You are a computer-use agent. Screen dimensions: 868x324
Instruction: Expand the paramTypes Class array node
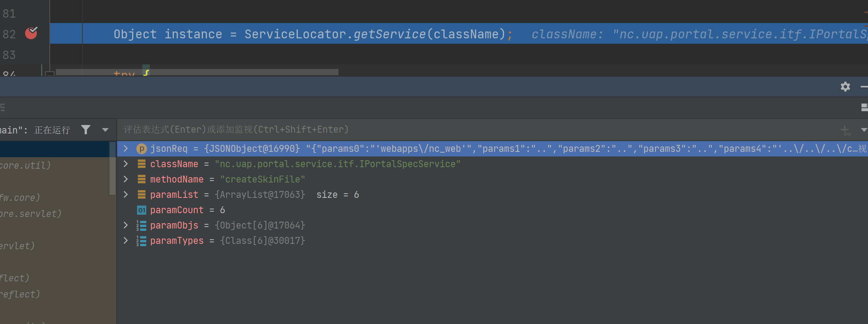click(126, 240)
